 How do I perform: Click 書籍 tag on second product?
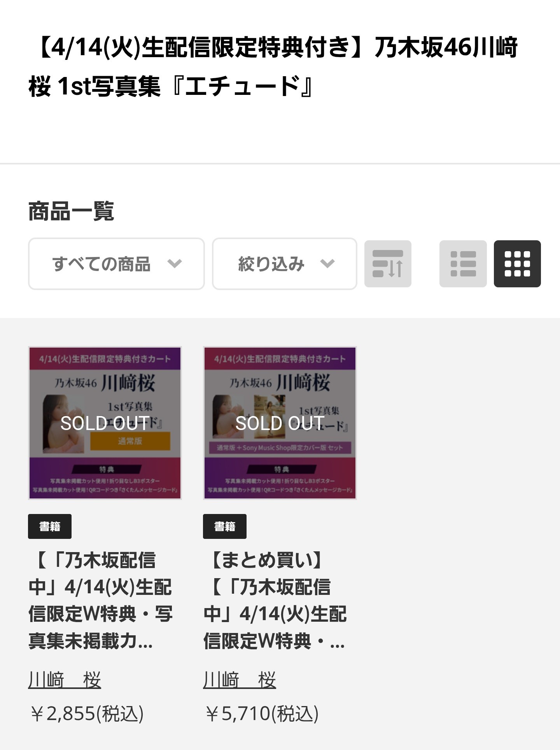tap(225, 526)
